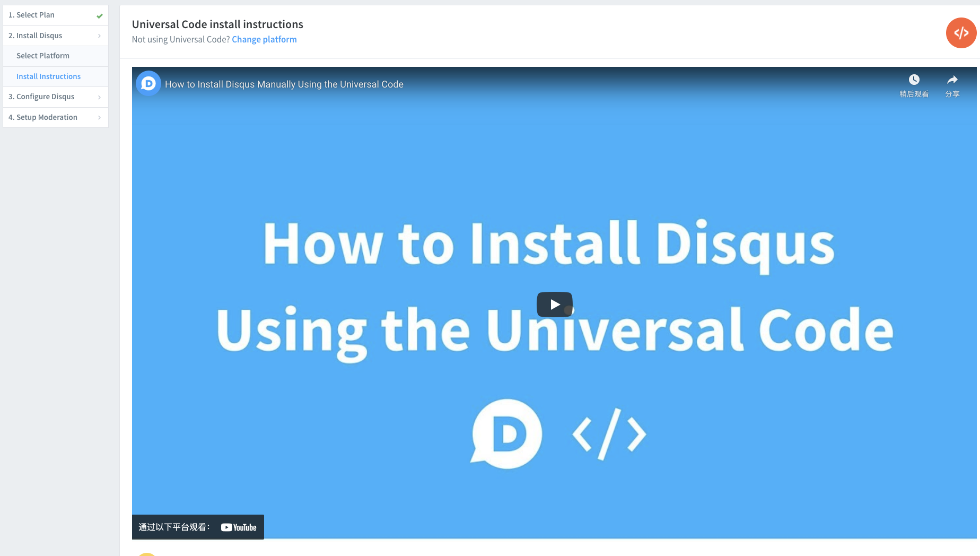Expand chevron next to Setup Moderation
The height and width of the screenshot is (556, 980).
[99, 118]
